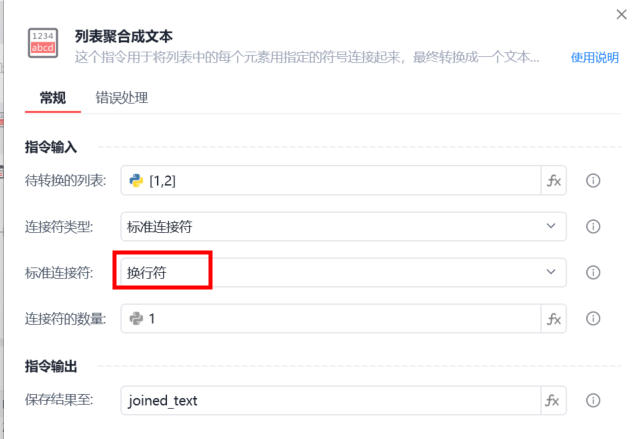
Task: Select the 常规 tab
Action: point(53,98)
